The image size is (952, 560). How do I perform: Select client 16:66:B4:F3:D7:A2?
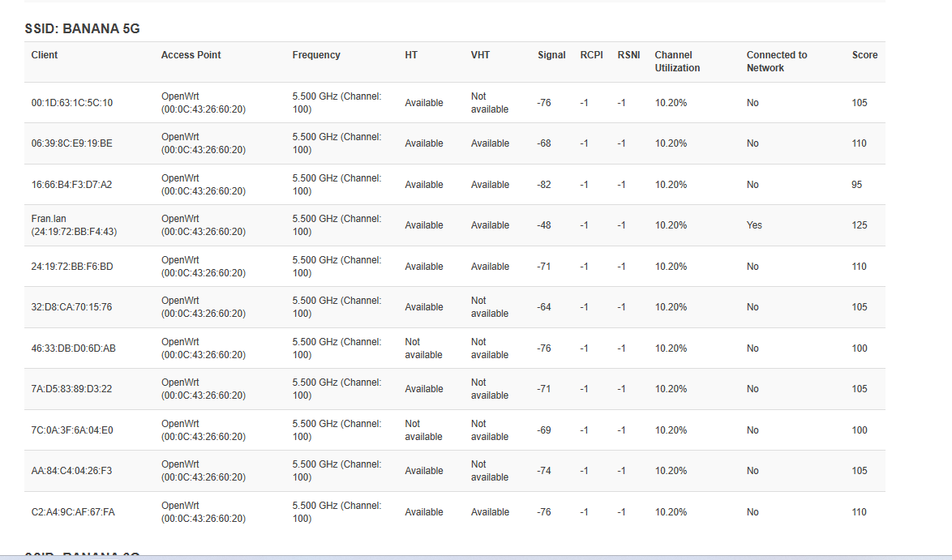[x=71, y=185]
